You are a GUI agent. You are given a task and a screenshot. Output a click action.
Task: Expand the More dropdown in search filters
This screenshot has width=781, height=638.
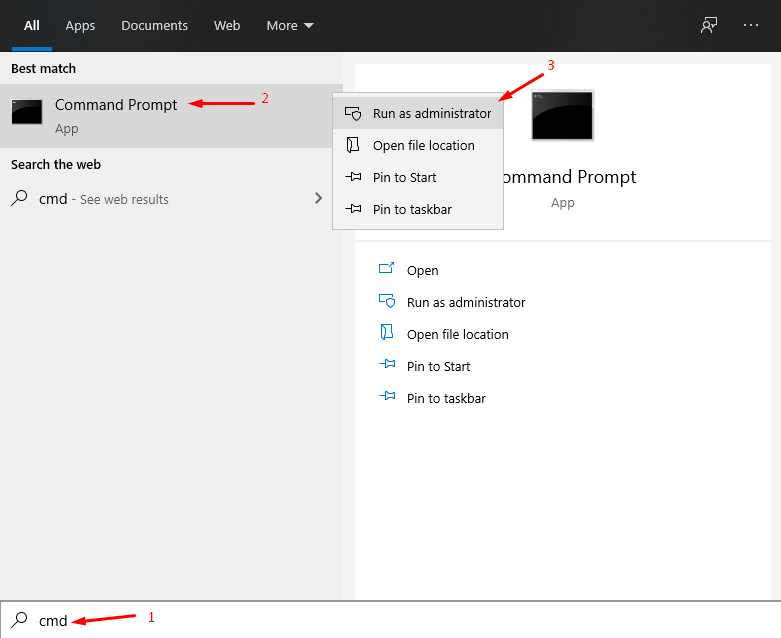[x=290, y=25]
